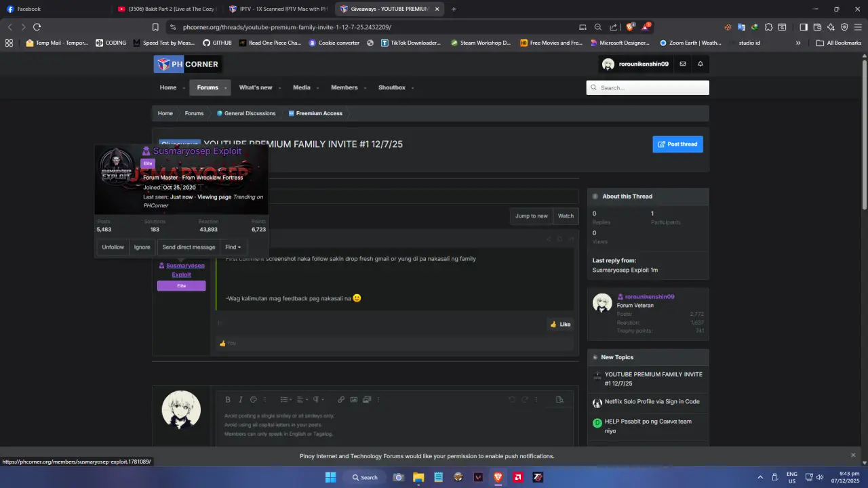Viewport: 868px width, 488px height.
Task: Expand the Media menu arrow
Action: point(317,88)
